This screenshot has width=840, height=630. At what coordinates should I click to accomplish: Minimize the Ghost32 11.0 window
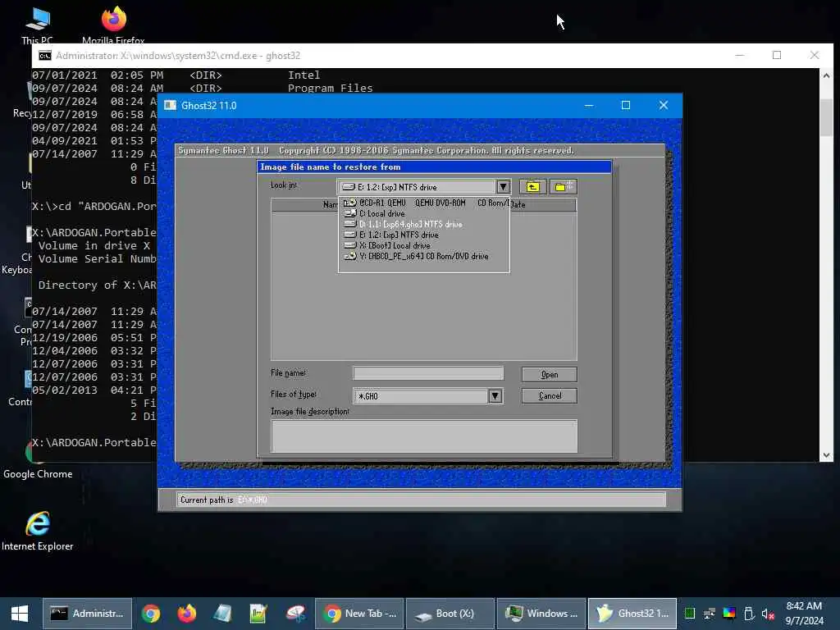pos(589,105)
